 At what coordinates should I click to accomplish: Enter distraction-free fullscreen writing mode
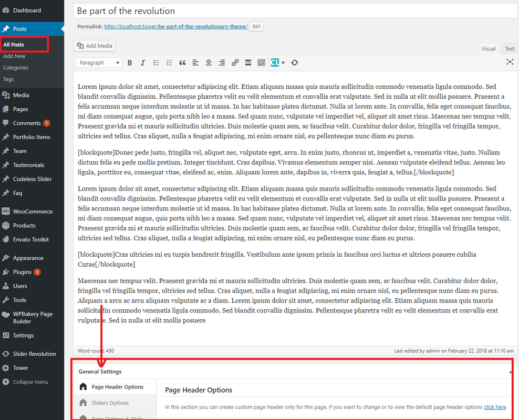[x=510, y=62]
